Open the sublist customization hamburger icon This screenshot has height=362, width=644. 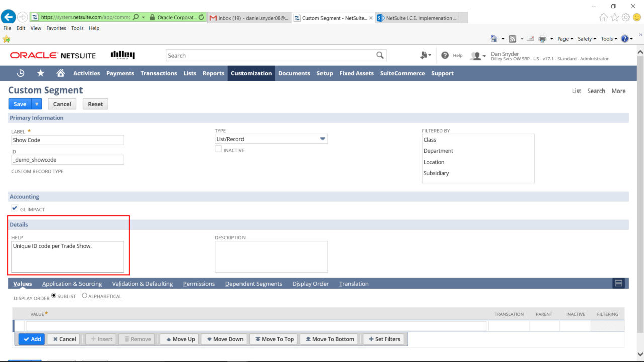click(618, 283)
